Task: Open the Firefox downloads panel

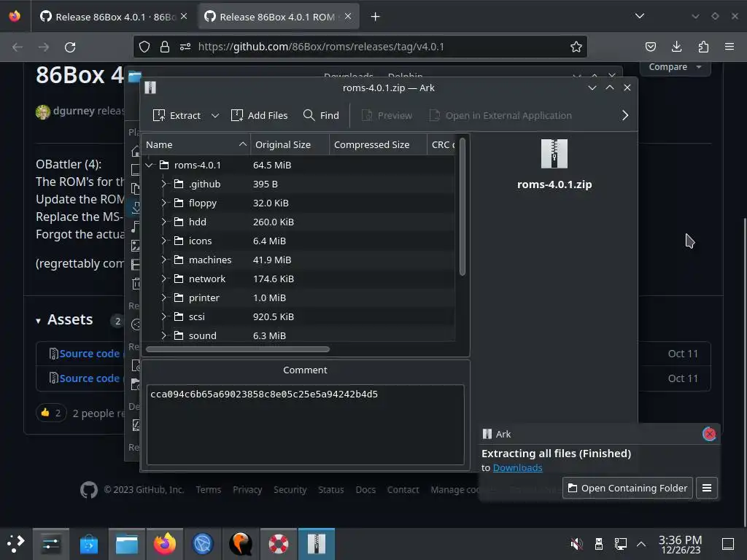Action: pyautogui.click(x=676, y=47)
